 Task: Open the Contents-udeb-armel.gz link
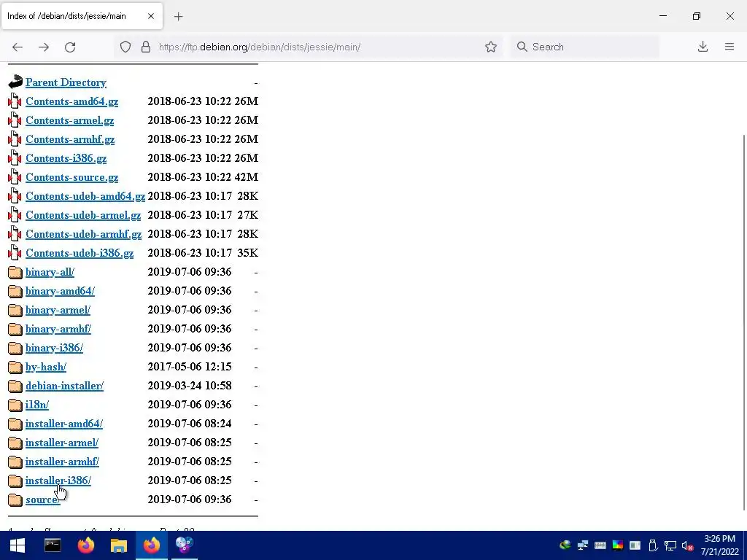point(83,215)
